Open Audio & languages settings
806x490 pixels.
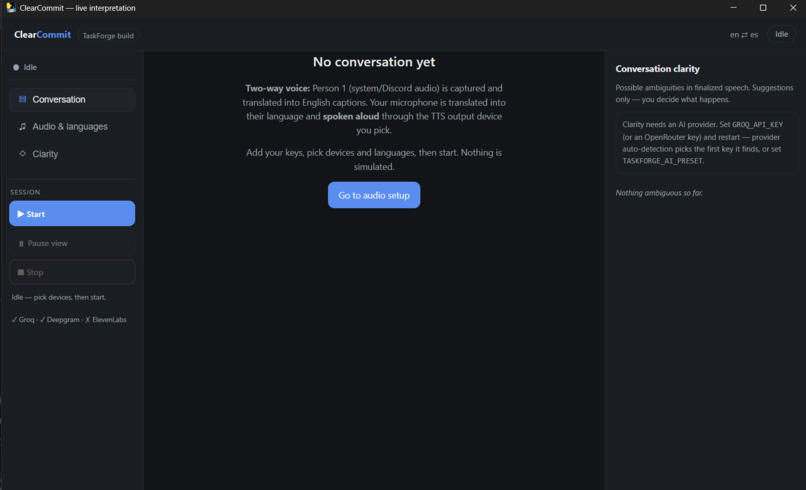[72, 126]
